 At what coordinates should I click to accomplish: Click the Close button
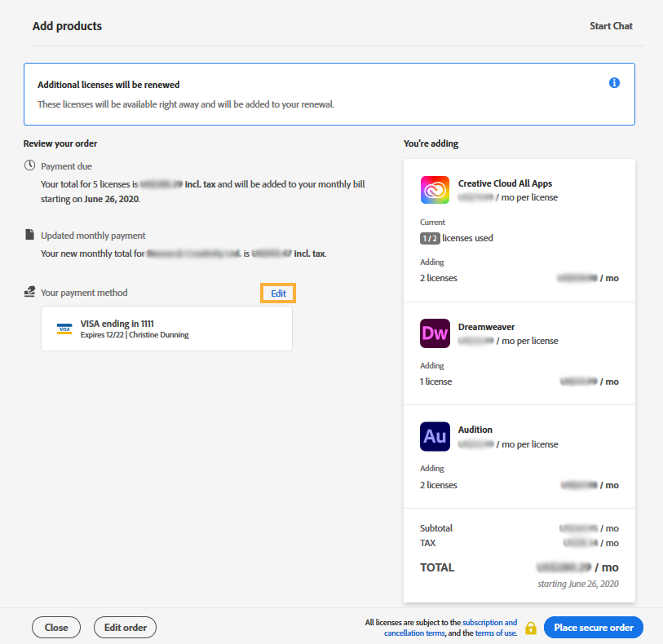click(x=55, y=627)
